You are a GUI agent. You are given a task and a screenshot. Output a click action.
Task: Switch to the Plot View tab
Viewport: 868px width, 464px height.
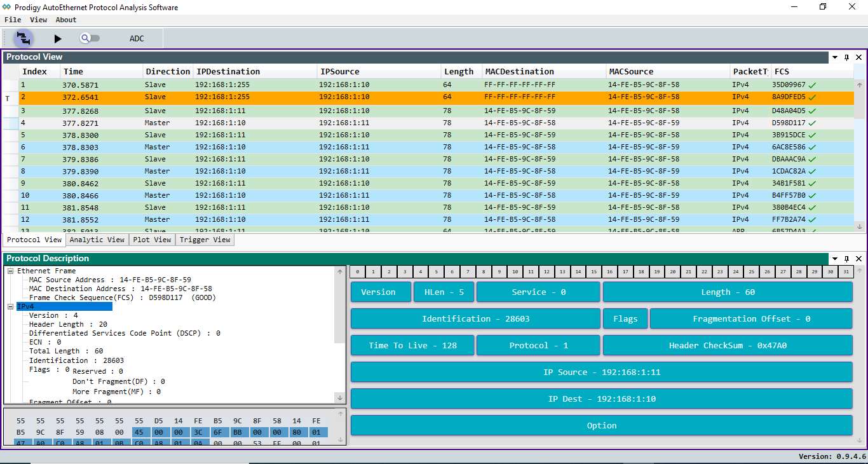[152, 240]
